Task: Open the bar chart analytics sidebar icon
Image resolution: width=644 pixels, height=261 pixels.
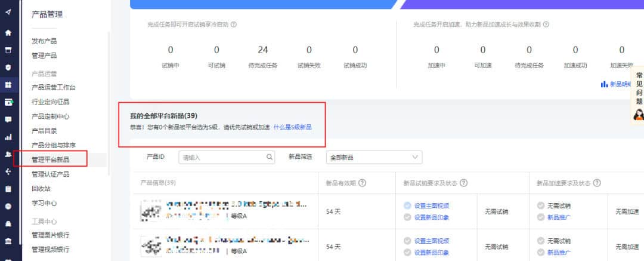Action: coord(8,137)
